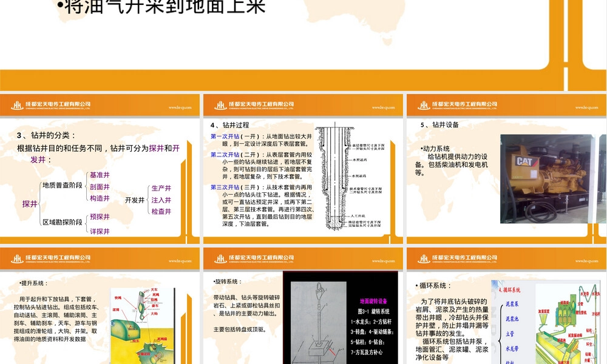The height and width of the screenshot is (364, 607).
Task: Click the legend line 1-水龙头; 2-方钻杆
Action: coord(371,322)
